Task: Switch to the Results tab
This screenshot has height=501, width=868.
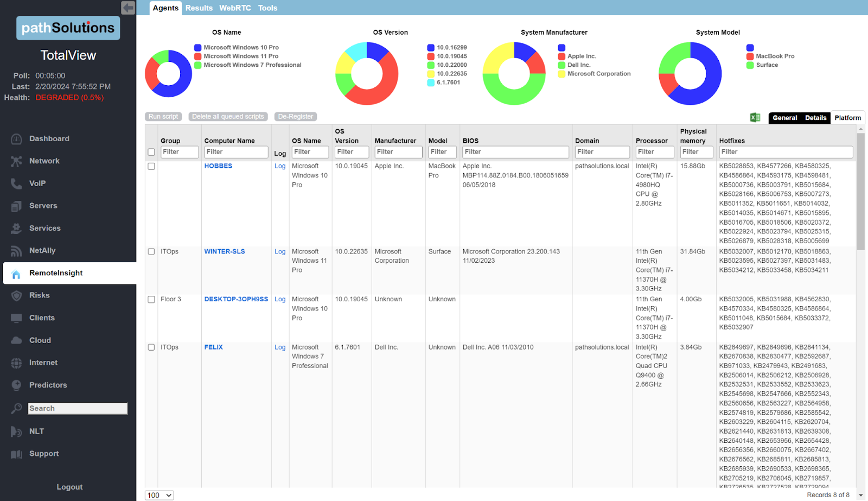Action: pos(199,8)
